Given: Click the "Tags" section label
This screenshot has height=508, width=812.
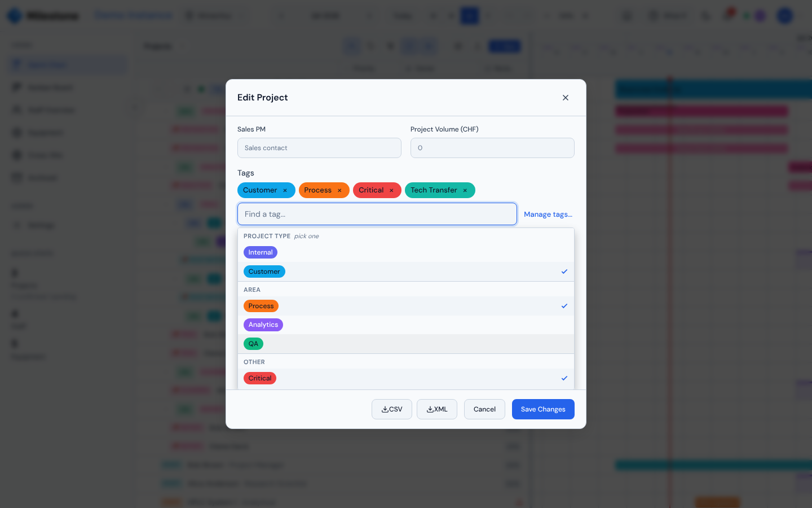Looking at the screenshot, I should pos(246,173).
